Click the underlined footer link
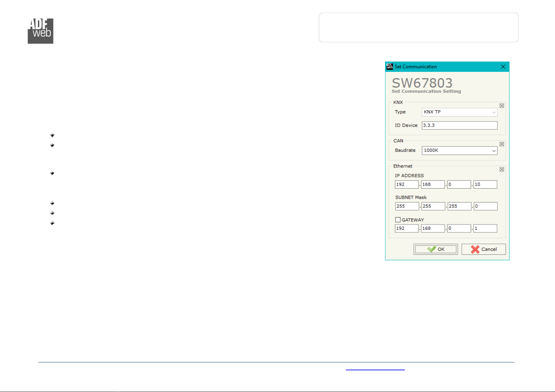Screen dimensions: 555x392 point(375,368)
